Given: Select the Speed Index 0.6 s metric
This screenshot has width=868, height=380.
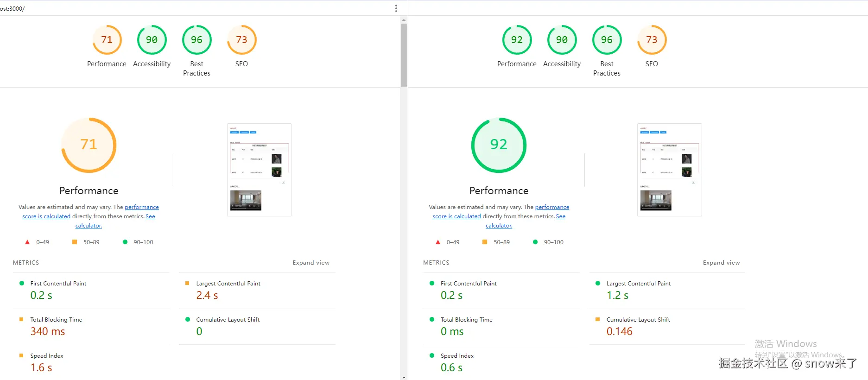Looking at the screenshot, I should [x=501, y=363].
